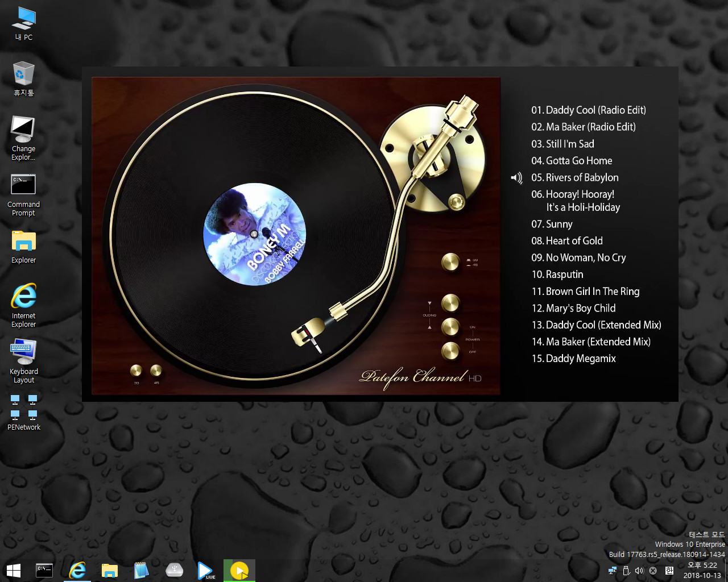Click track 03. Still I'm Sad

pos(562,144)
